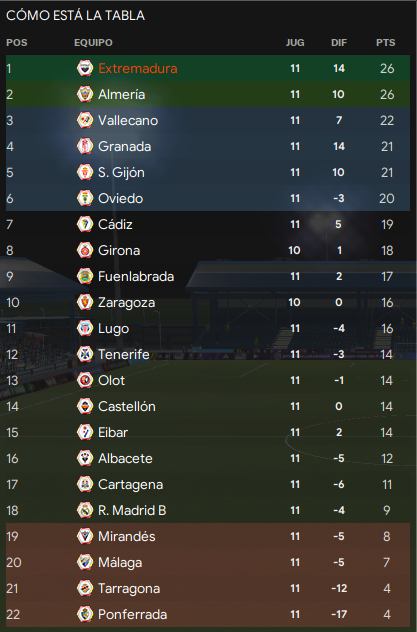Click the Almería club badge

click(x=85, y=94)
